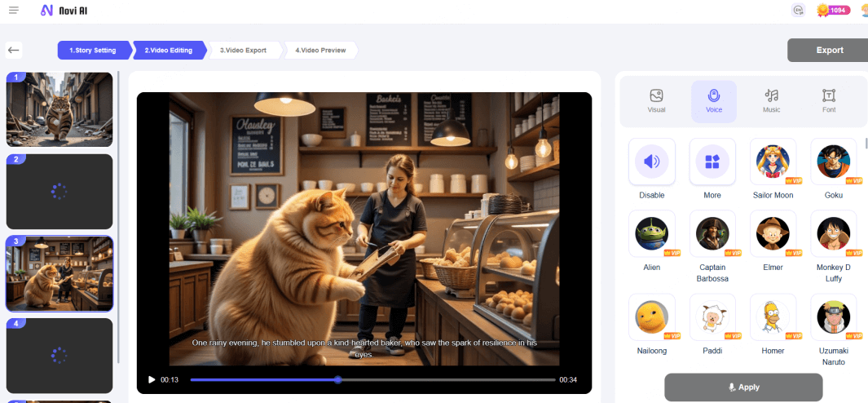Choose the Homer voice
Image resolution: width=868 pixels, height=403 pixels.
coord(773,317)
